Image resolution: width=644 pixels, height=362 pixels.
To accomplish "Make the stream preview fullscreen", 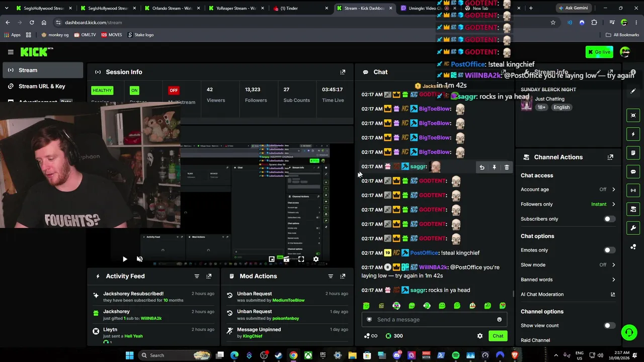I will pyautogui.click(x=301, y=259).
